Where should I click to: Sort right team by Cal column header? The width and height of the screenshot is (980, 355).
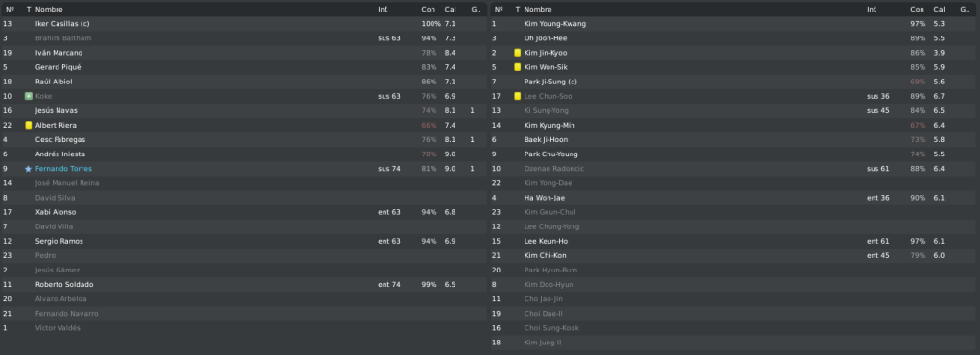pyautogui.click(x=940, y=10)
